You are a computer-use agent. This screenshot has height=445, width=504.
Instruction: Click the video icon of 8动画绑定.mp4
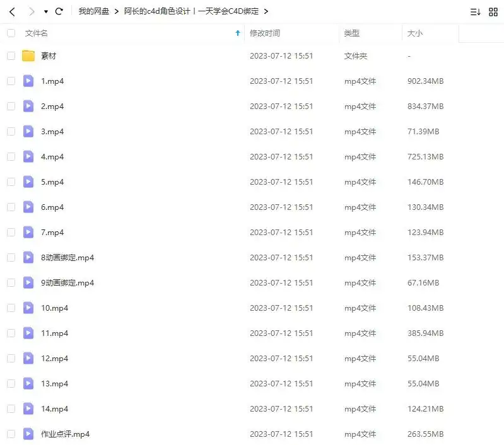click(28, 257)
